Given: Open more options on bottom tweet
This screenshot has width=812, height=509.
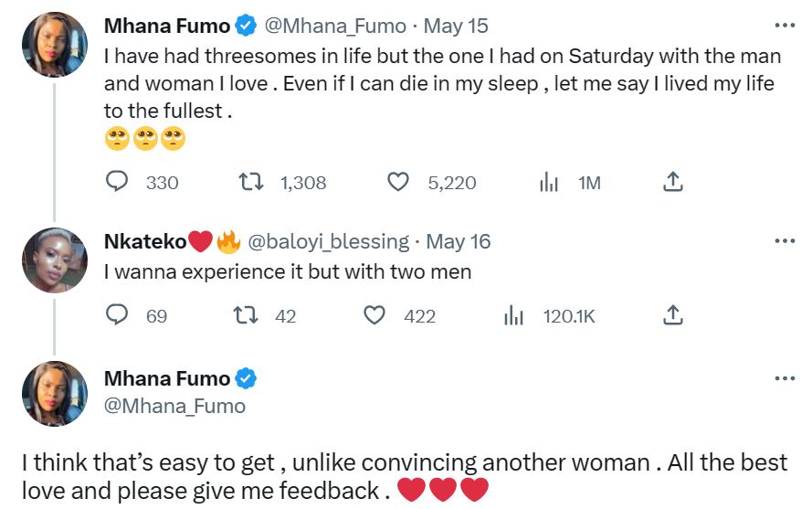Looking at the screenshot, I should pos(784,378).
